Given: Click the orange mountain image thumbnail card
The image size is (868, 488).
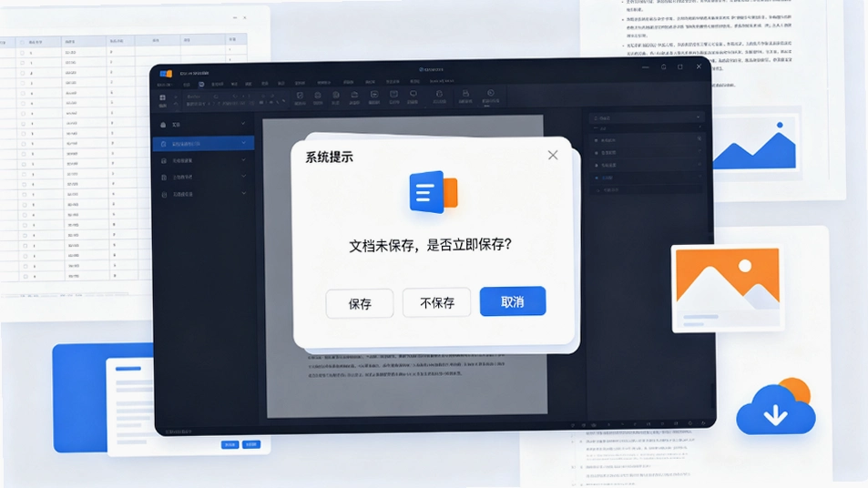Looking at the screenshot, I should (x=728, y=289).
